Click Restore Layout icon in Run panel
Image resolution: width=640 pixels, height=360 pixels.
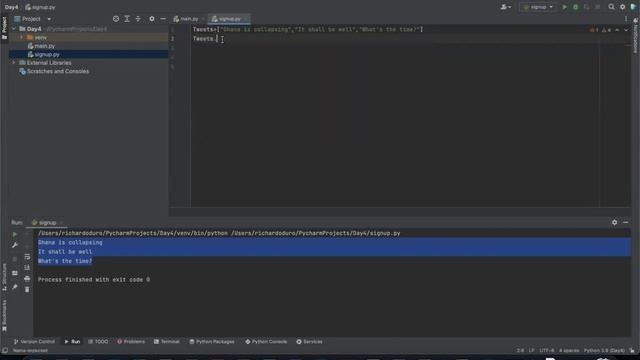15,273
